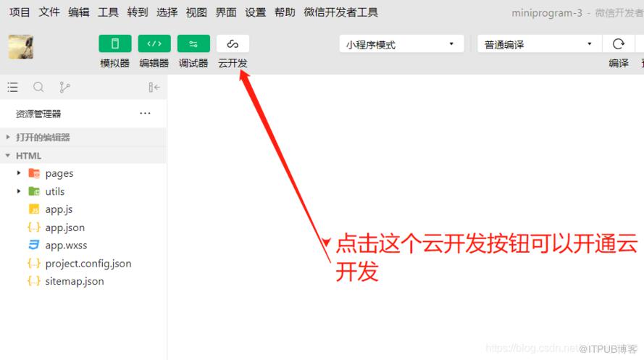Select the pages folder name

[59, 174]
